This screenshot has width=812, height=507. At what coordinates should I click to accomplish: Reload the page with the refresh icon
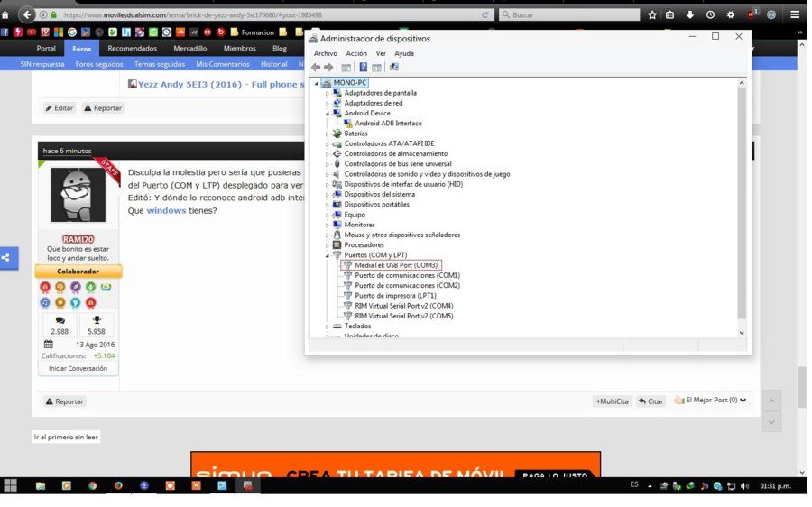(484, 15)
